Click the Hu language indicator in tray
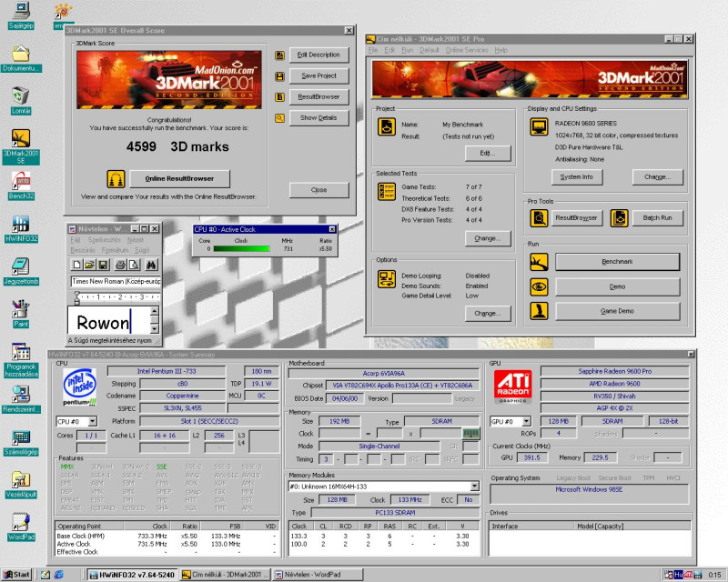This screenshot has width=728, height=582. coord(678,575)
